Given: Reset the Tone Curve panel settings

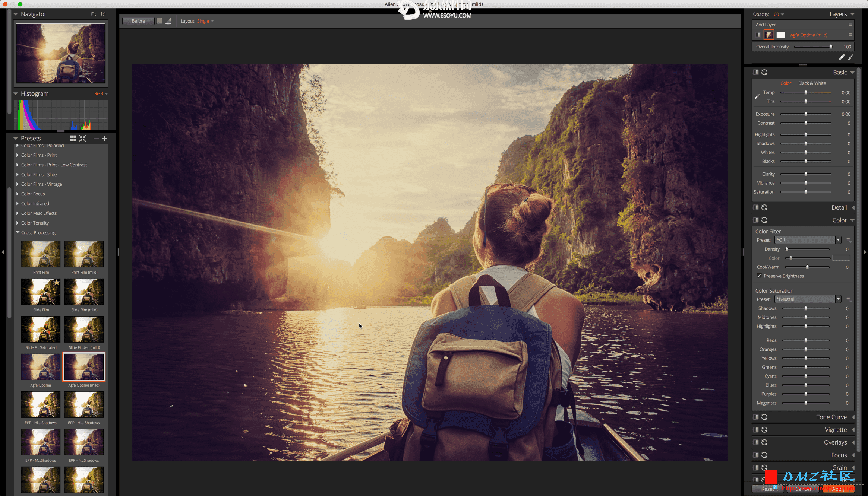Looking at the screenshot, I should pyautogui.click(x=764, y=417).
